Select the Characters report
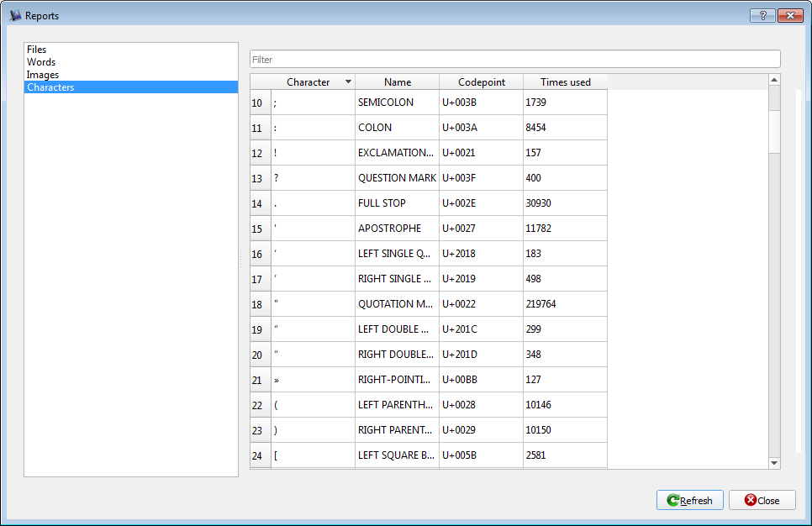812x526 pixels. [x=131, y=87]
